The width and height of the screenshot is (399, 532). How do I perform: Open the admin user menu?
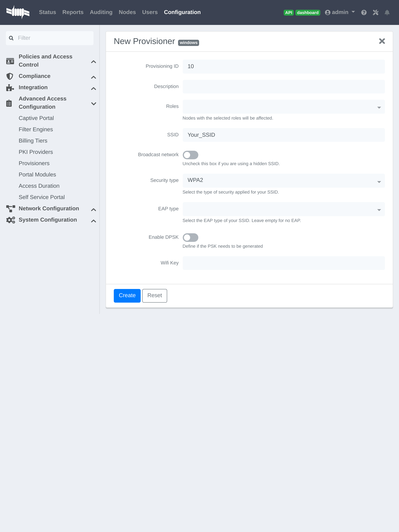[340, 12]
